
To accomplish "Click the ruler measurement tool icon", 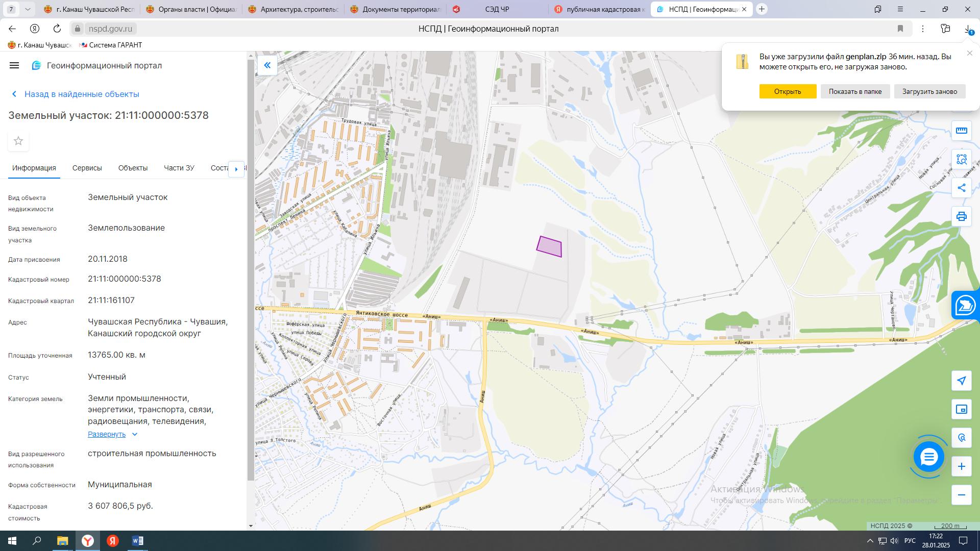I will click(x=962, y=131).
